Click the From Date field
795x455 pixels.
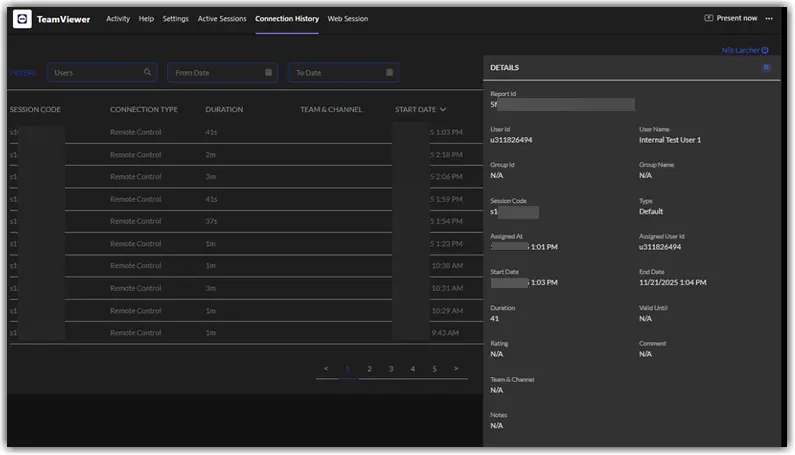pyautogui.click(x=223, y=73)
